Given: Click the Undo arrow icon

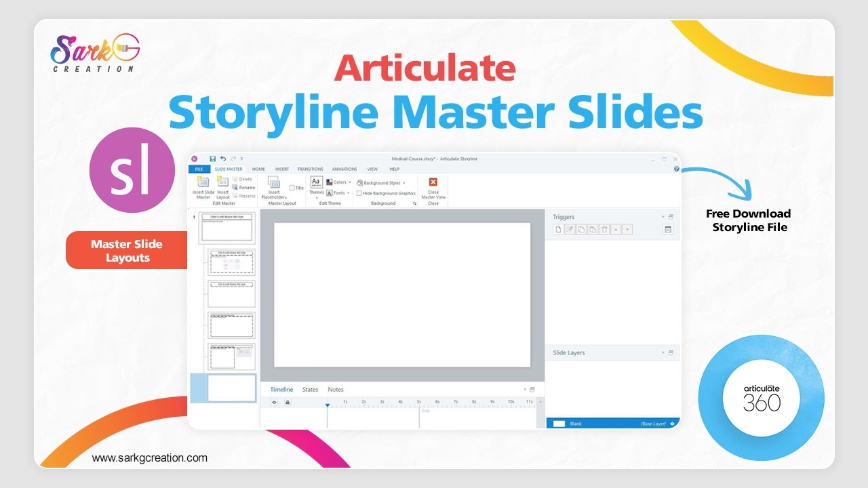Looking at the screenshot, I should pyautogui.click(x=223, y=159).
